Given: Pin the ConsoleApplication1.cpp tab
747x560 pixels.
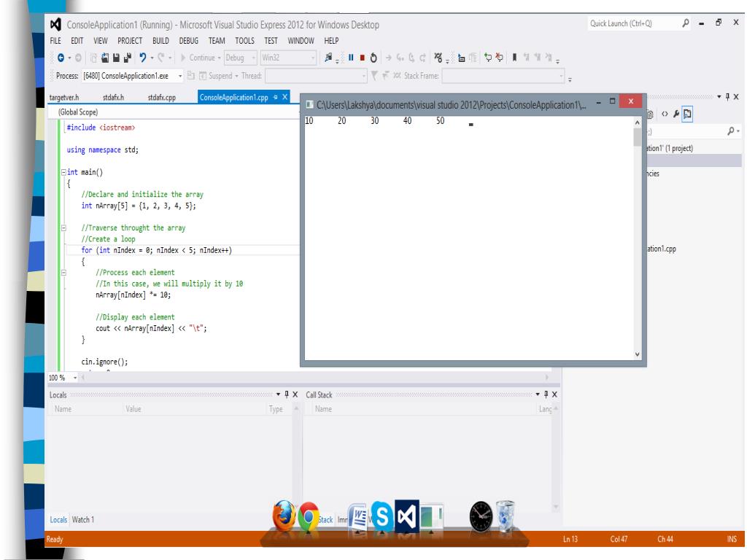Looking at the screenshot, I should click(x=275, y=97).
